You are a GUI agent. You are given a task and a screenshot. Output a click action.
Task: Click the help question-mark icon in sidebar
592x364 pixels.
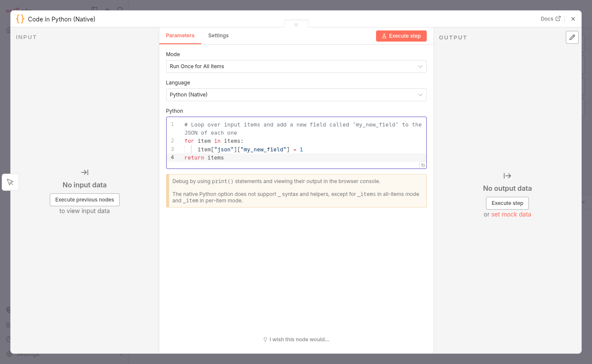click(x=9, y=339)
